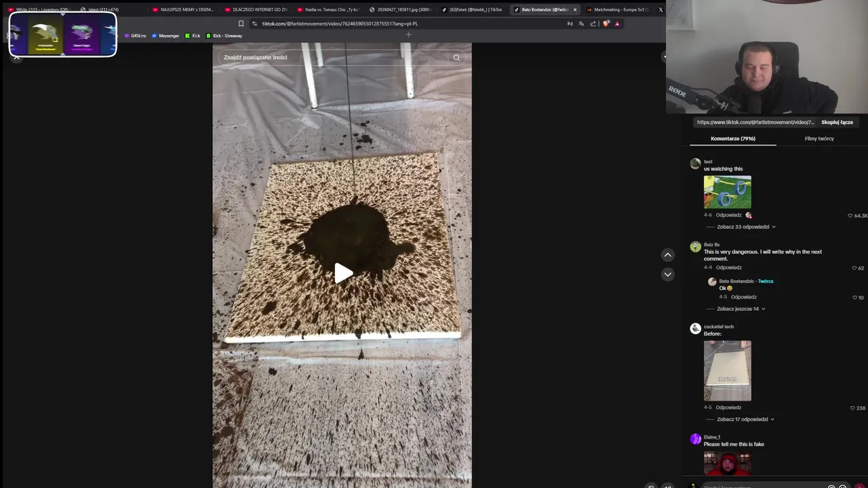Click the translate icon in the address bar
Viewport: 868px width, 488px height.
[x=581, y=24]
